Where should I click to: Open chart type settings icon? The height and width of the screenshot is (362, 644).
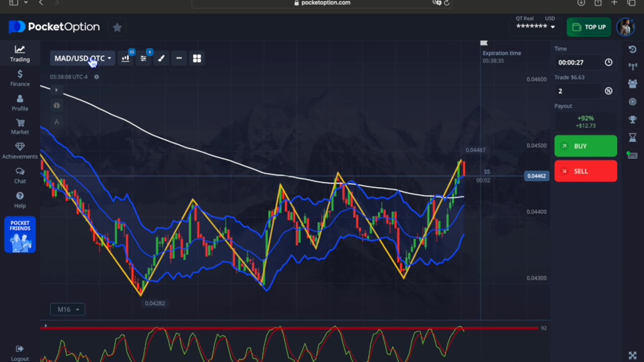point(125,58)
